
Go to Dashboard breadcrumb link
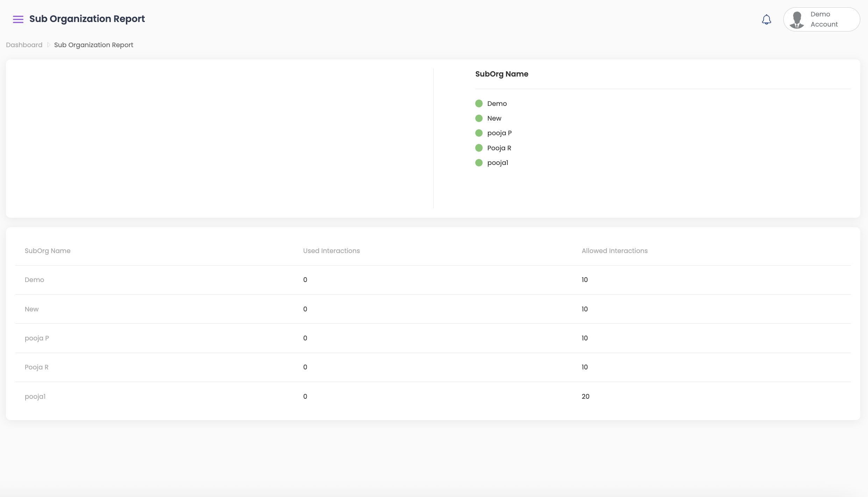24,45
